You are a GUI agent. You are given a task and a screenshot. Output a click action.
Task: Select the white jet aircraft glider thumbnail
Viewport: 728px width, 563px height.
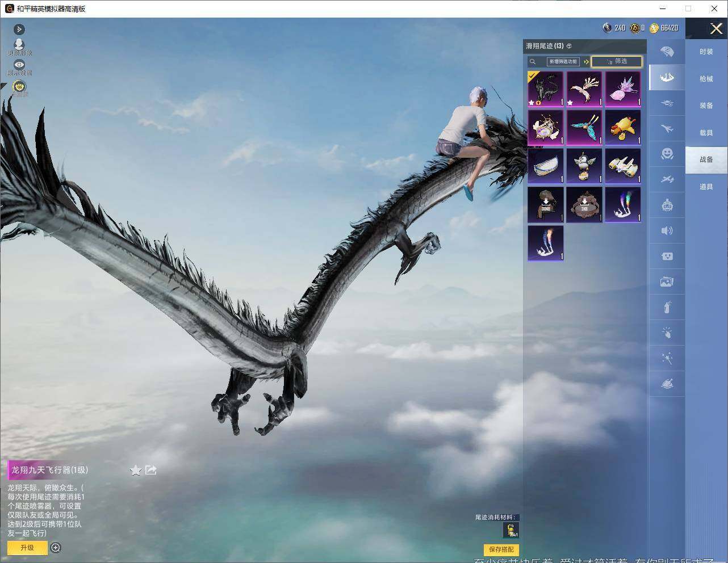pos(623,166)
